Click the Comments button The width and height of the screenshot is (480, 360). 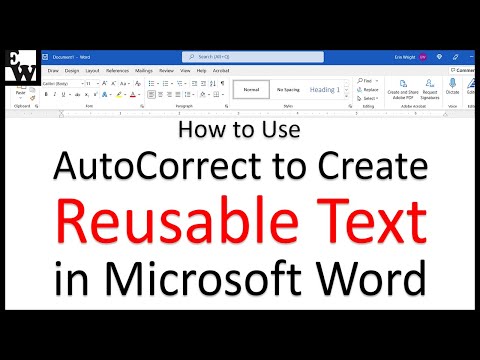coord(462,70)
